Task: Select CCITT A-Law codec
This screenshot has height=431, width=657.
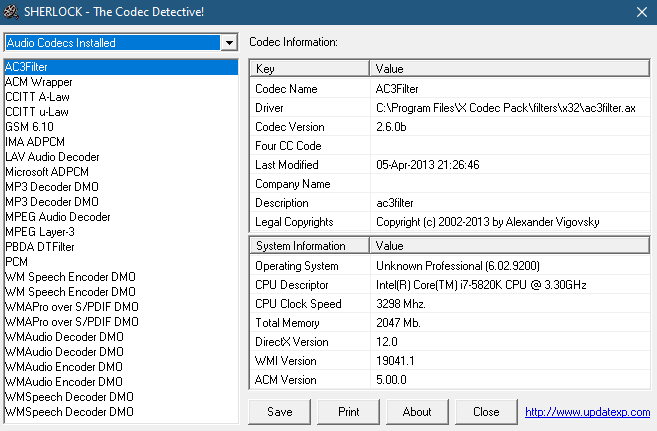Action: (121, 97)
